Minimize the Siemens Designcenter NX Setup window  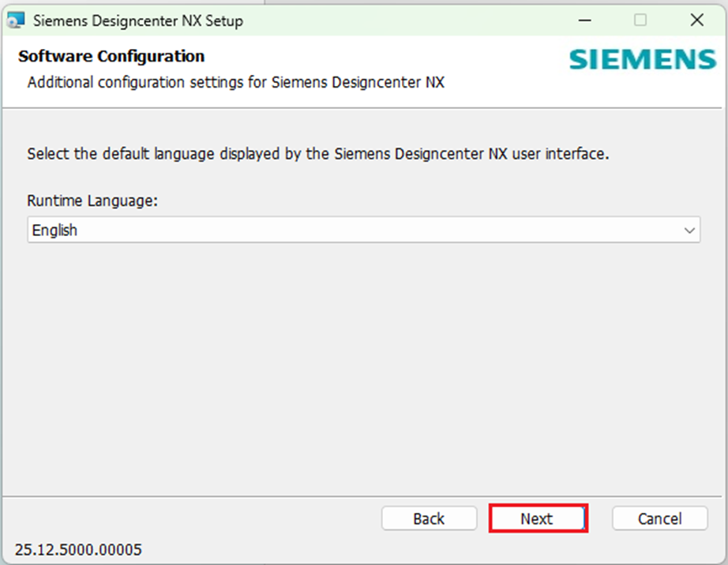(x=584, y=21)
